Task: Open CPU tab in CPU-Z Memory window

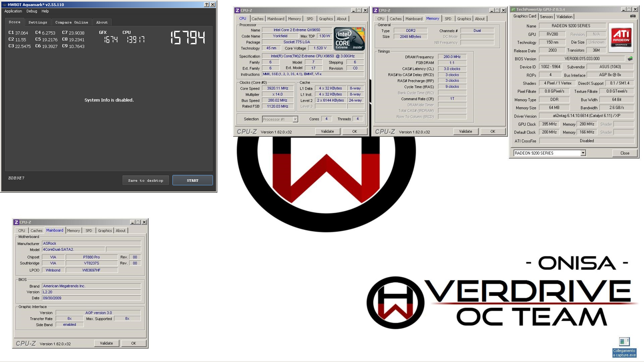Action: 381,19
